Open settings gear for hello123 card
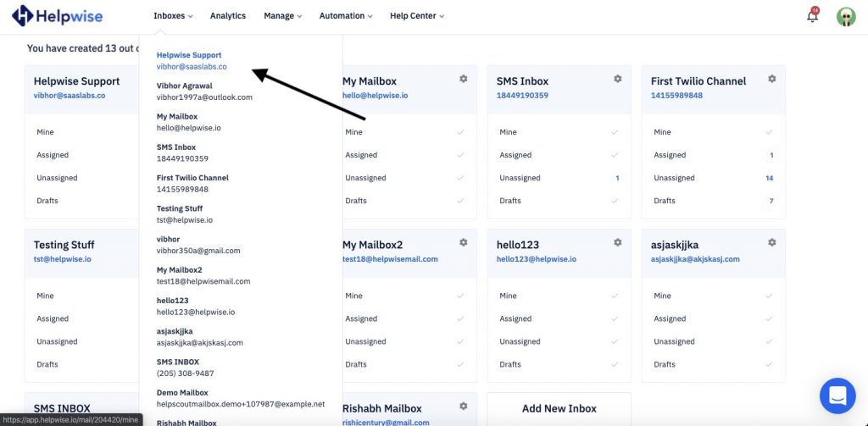868x426 pixels. tap(618, 242)
